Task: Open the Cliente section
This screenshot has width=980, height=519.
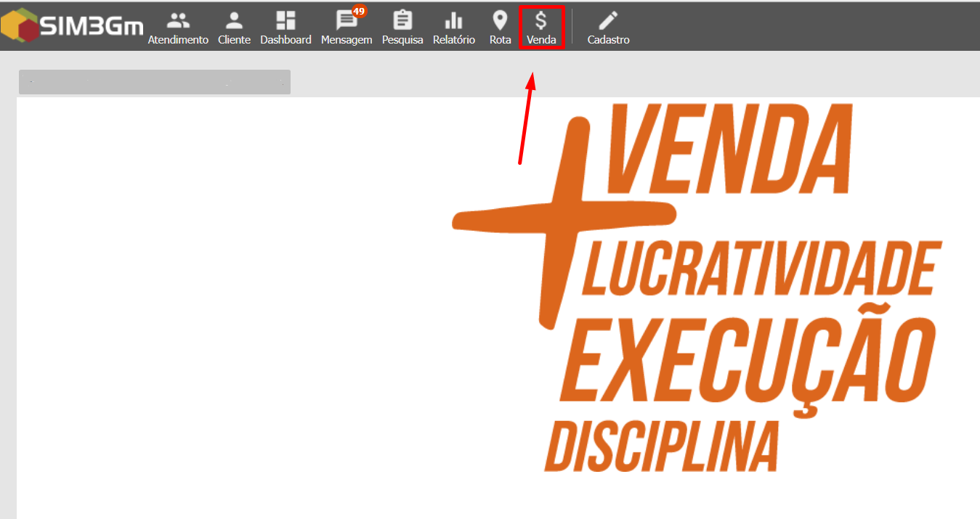Action: [x=234, y=28]
